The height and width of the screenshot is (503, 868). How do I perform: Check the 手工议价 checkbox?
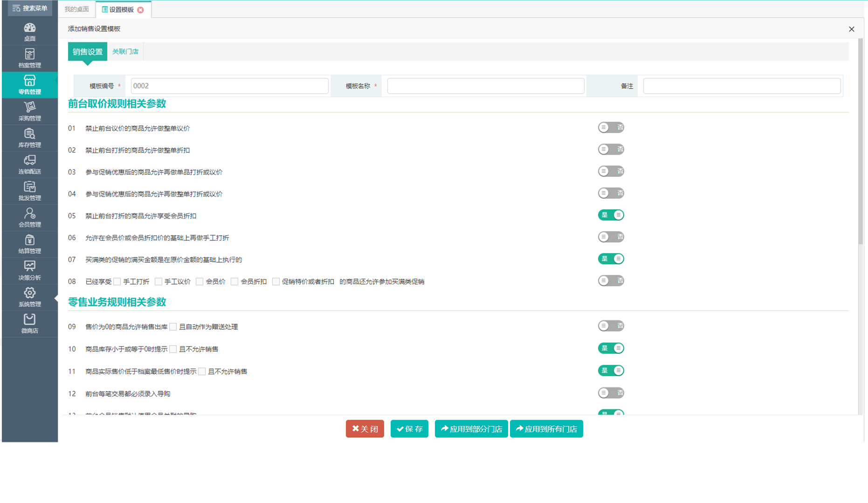158,281
